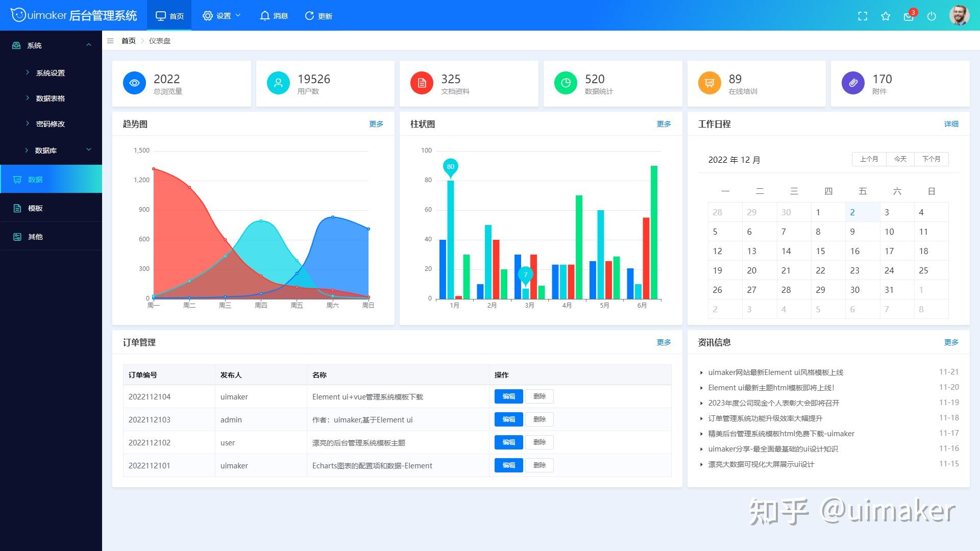Open the user avatar profile
Screen dimensions: 980x551
pyautogui.click(x=959, y=15)
